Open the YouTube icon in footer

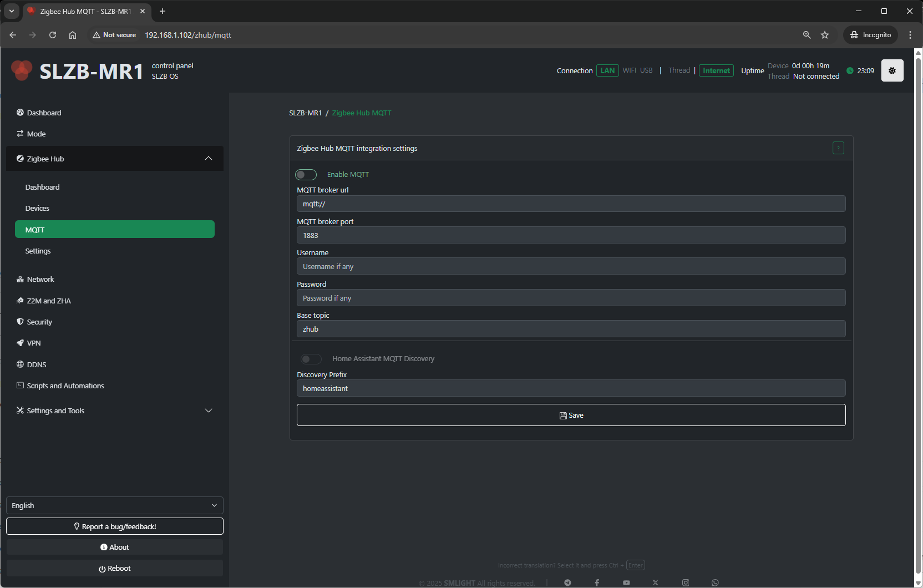pos(626,582)
